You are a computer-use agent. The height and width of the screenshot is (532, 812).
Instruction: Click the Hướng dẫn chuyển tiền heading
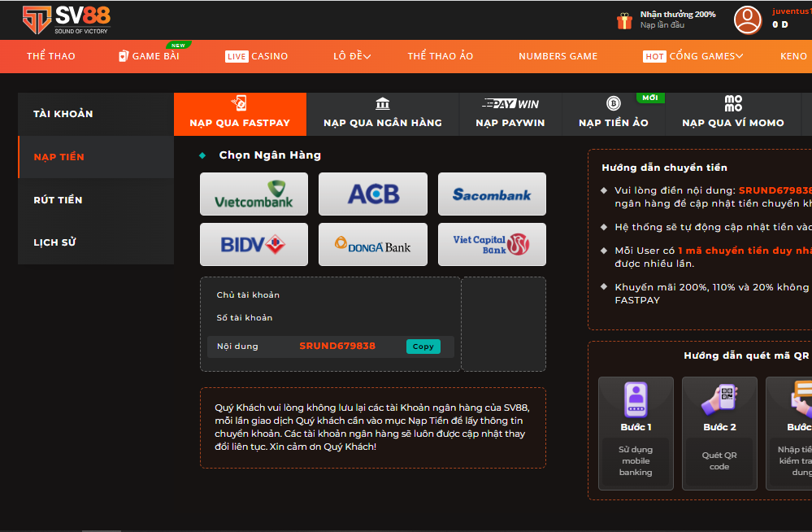tap(664, 168)
